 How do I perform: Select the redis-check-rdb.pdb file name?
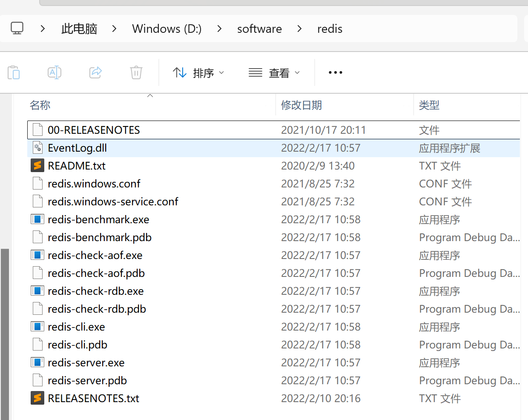coord(97,309)
